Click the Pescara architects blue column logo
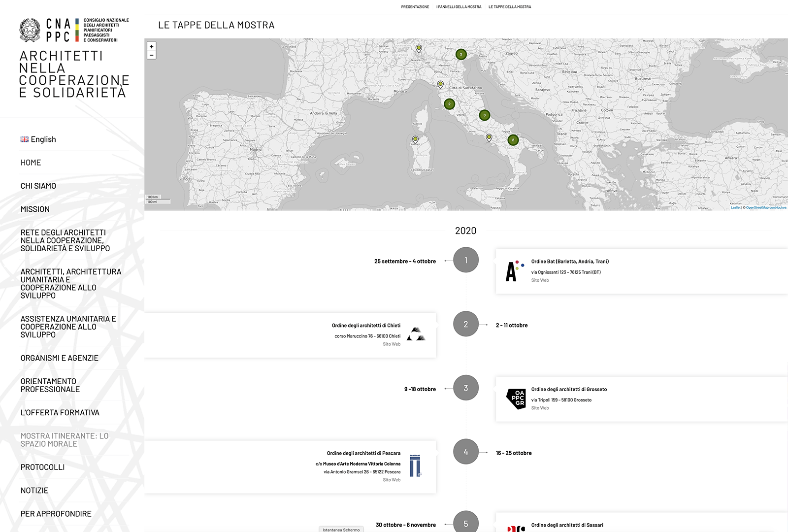Screen dimensions: 788x532 416,465
